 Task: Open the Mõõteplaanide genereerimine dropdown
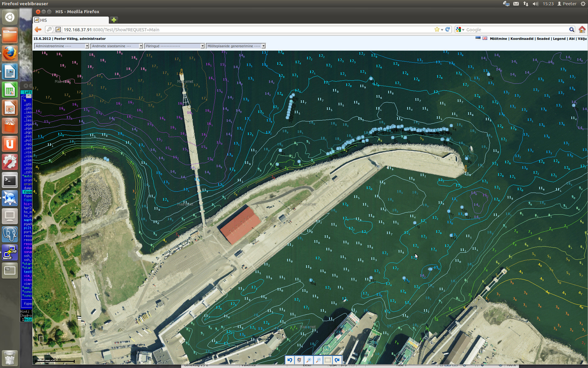pyautogui.click(x=236, y=46)
